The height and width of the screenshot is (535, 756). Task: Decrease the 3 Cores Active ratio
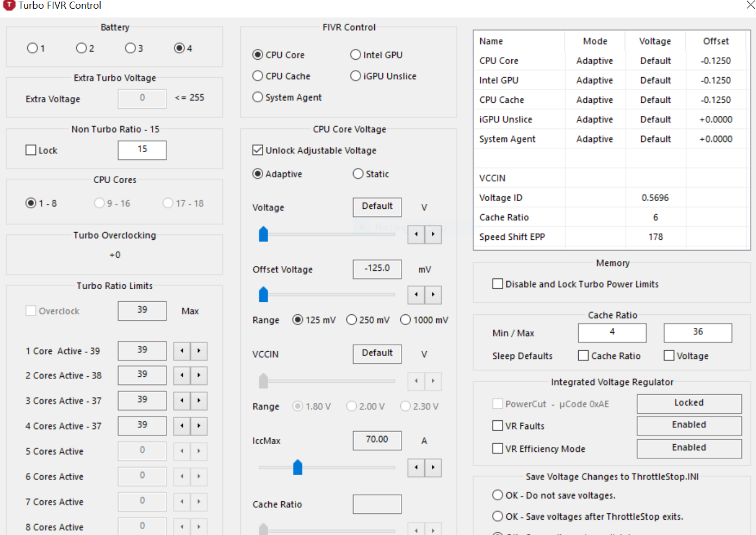(182, 401)
